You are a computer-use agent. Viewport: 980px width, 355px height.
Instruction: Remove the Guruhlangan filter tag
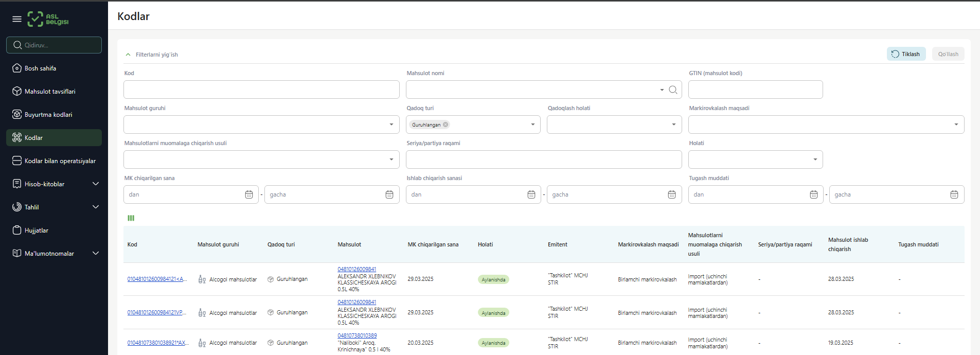pos(446,125)
